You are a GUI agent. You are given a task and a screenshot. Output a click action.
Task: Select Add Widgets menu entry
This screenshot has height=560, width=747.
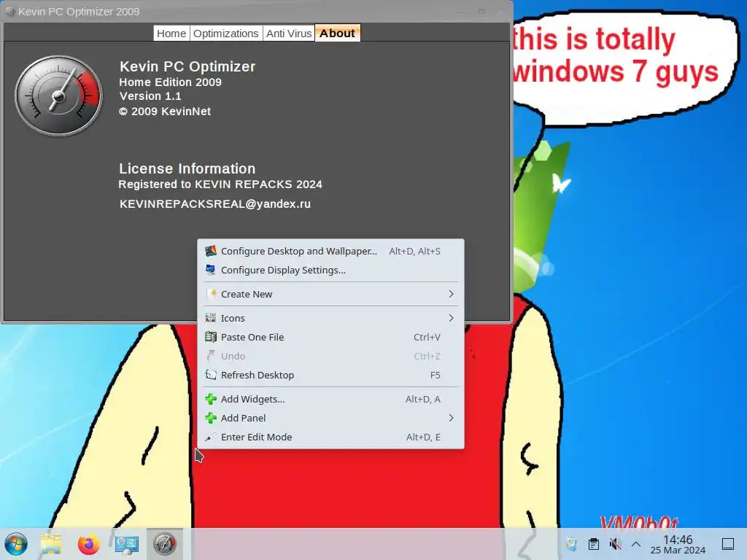tap(330, 399)
